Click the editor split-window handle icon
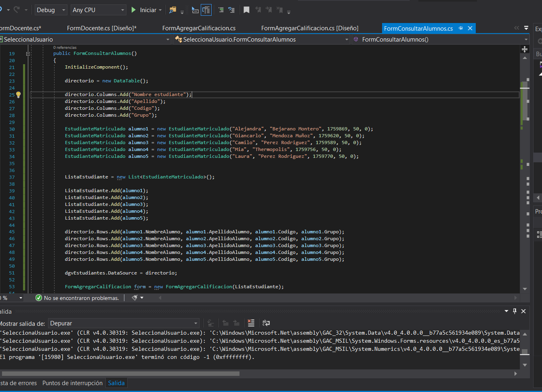 525,49
